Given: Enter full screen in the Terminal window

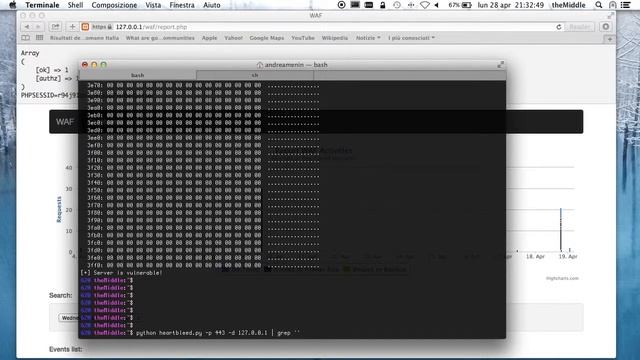Looking at the screenshot, I should coord(500,64).
